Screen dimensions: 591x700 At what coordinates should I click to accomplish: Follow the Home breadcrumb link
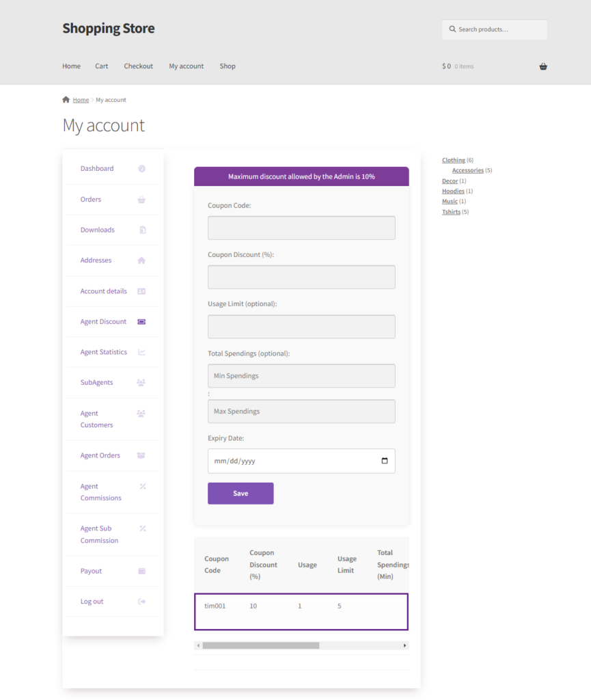(x=81, y=100)
